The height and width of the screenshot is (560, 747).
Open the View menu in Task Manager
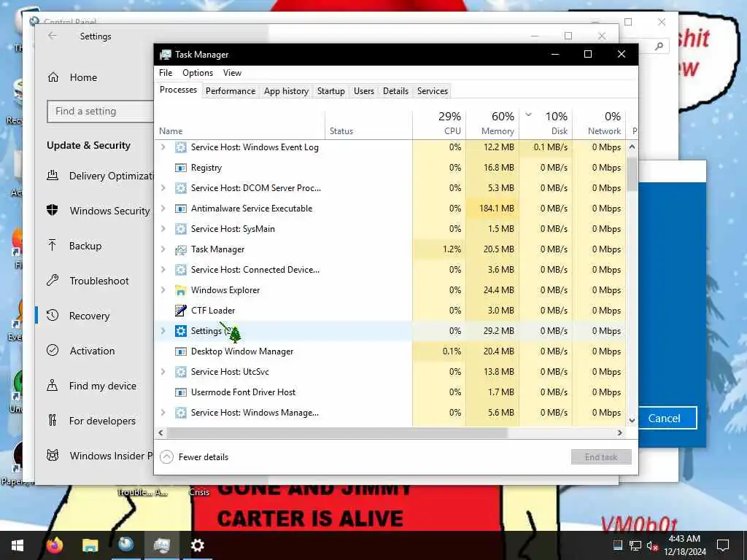tap(232, 73)
